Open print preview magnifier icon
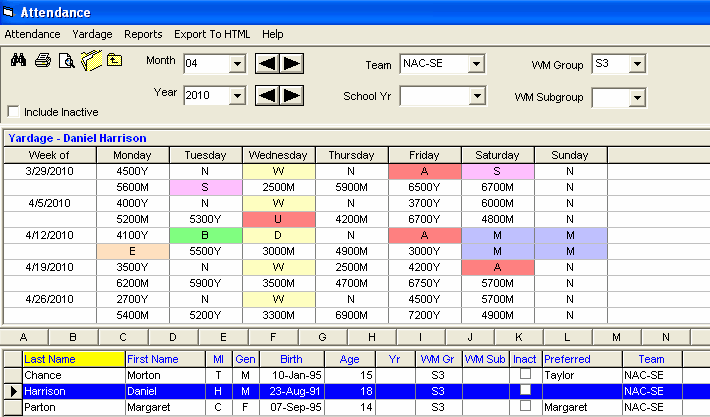This screenshot has width=710, height=417. tap(67, 61)
